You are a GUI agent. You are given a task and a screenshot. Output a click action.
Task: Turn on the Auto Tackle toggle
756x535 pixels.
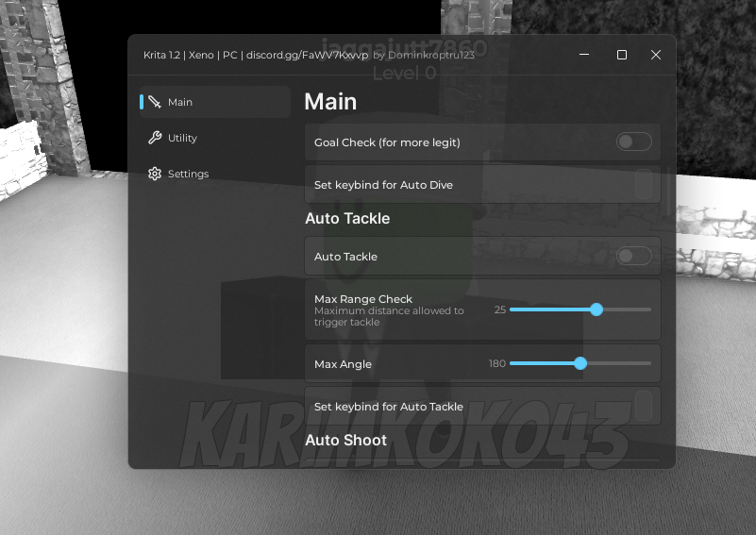pos(634,256)
